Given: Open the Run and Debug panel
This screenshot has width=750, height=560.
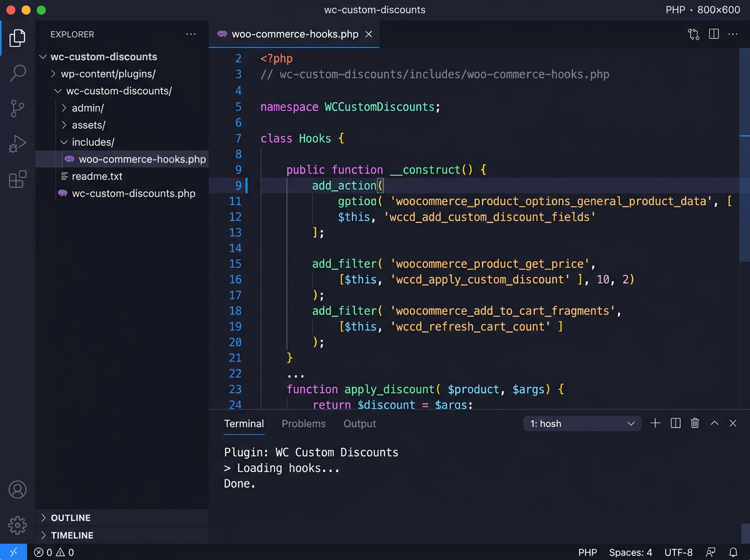Looking at the screenshot, I should tap(17, 143).
